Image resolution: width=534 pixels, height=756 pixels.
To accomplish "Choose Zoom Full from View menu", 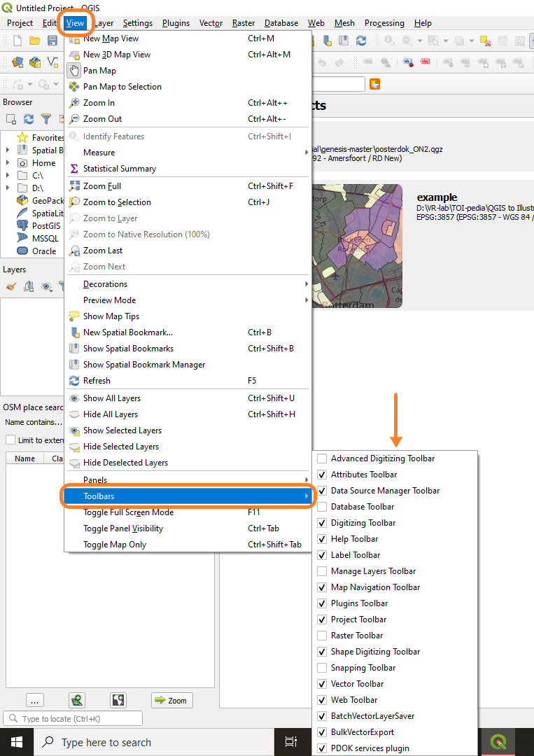I will 188,186.
